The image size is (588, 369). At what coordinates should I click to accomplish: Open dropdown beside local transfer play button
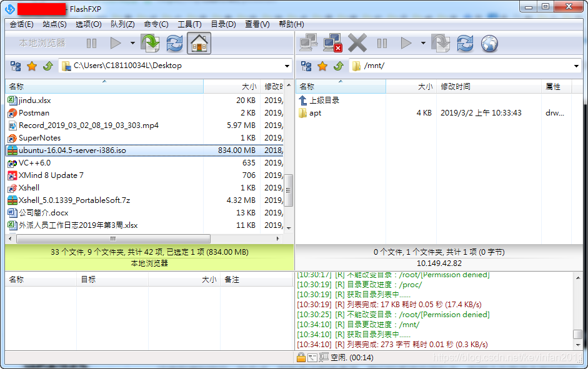coord(132,43)
